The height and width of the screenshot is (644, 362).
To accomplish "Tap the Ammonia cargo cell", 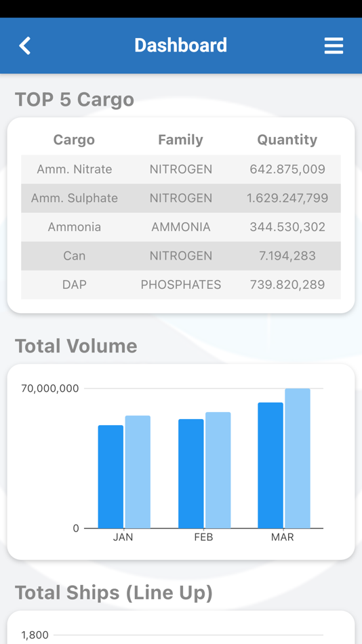I will (x=75, y=226).
